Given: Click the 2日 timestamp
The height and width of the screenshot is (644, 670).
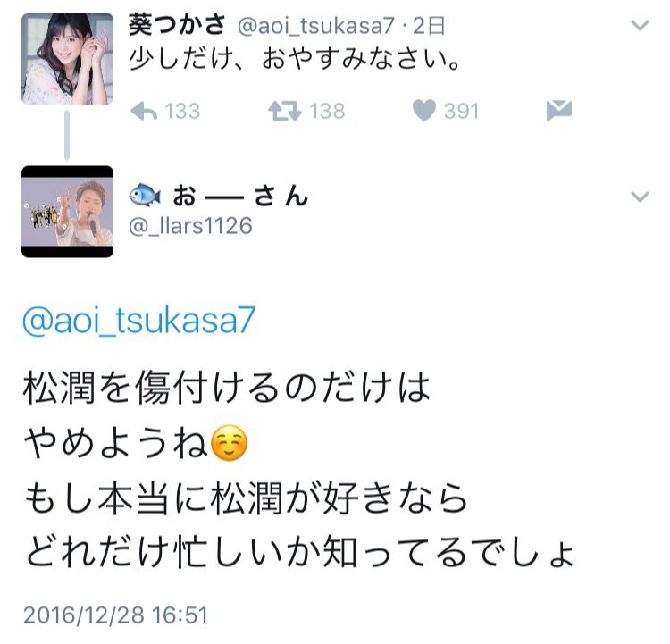Looking at the screenshot, I should pos(429,26).
